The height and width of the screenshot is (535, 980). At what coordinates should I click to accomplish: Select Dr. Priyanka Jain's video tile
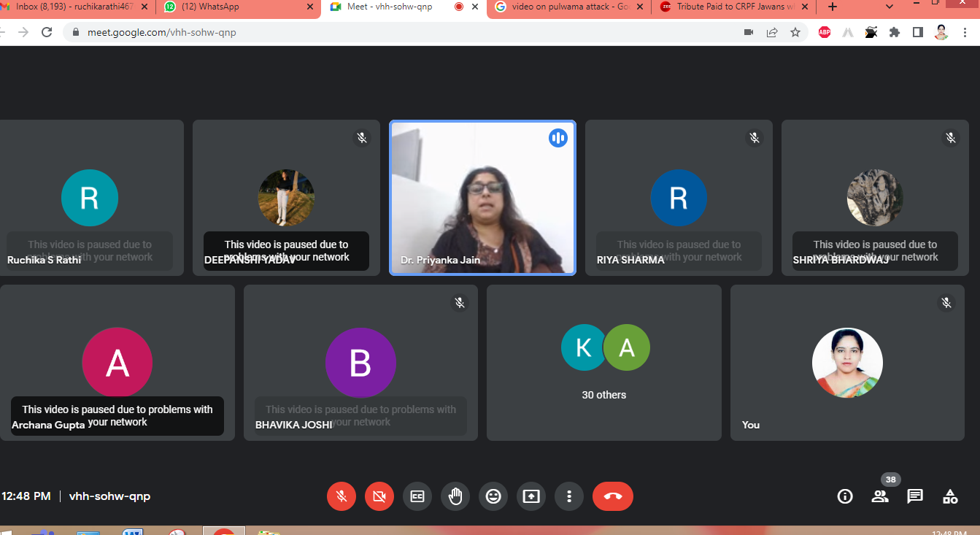tap(482, 198)
